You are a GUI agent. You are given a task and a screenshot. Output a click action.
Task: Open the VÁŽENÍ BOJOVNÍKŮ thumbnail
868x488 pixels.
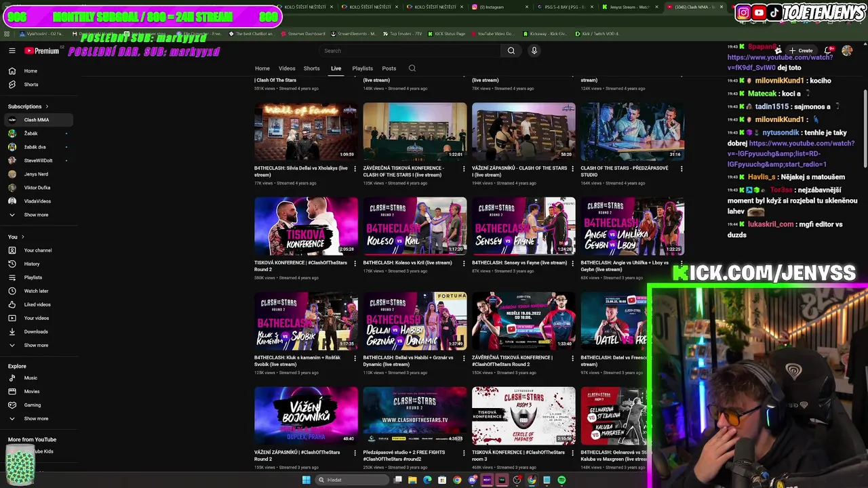pyautogui.click(x=306, y=416)
